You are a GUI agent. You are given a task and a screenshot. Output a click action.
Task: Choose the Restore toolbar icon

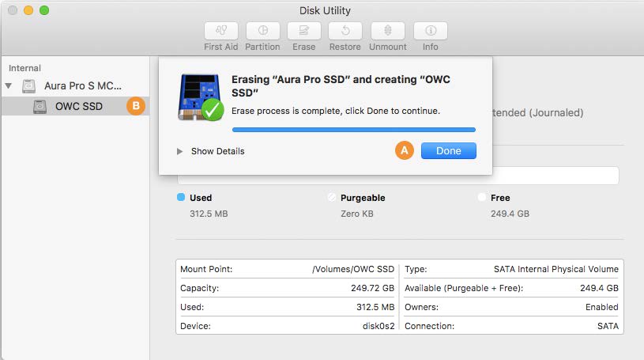(345, 31)
